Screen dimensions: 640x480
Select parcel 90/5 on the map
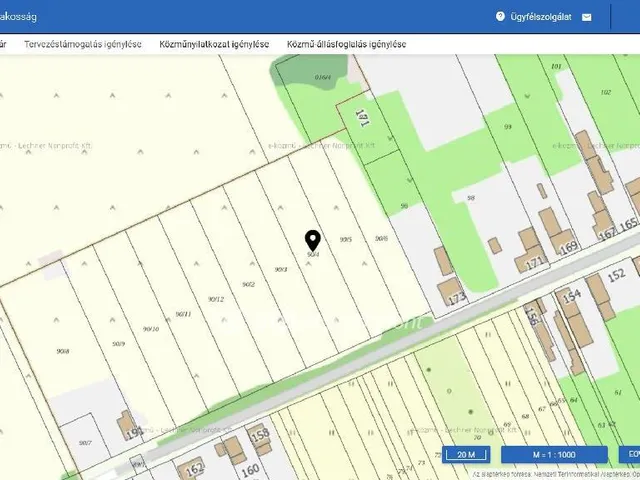pyautogui.click(x=346, y=240)
